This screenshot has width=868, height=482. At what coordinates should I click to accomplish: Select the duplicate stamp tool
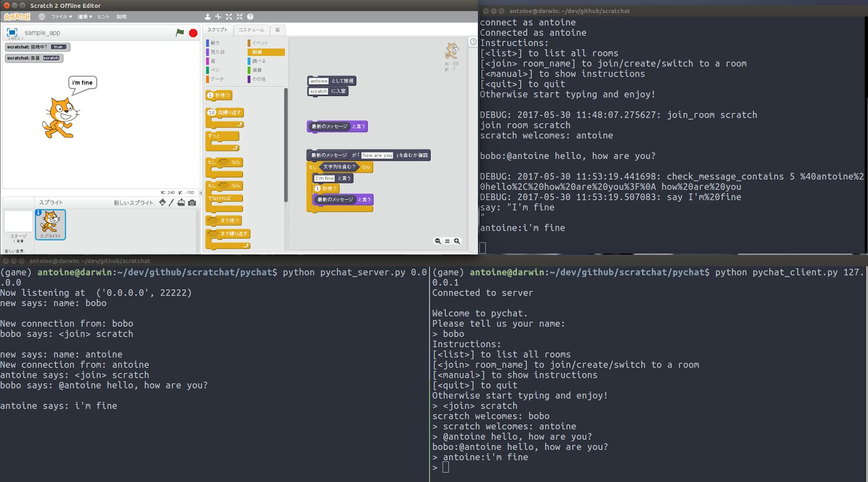[207, 17]
